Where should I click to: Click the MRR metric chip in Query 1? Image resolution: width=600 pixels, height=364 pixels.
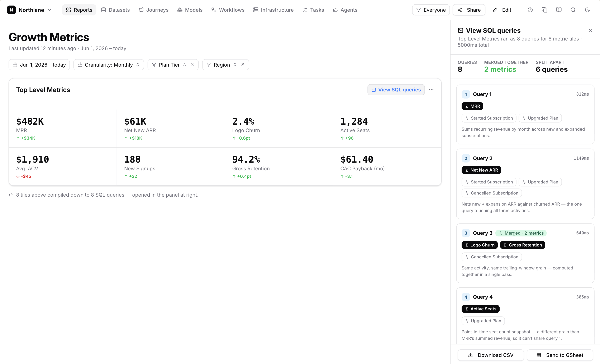point(472,106)
